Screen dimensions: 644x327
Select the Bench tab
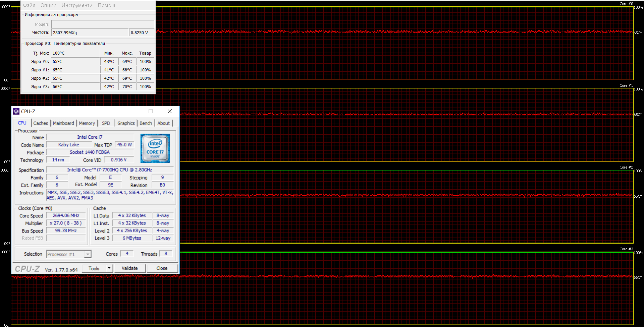(146, 123)
